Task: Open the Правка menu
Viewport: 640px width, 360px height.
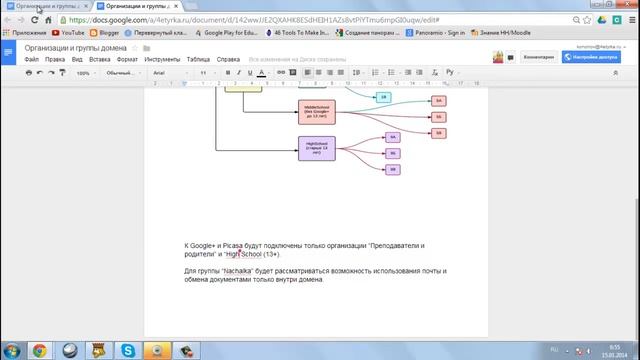Action: point(55,60)
